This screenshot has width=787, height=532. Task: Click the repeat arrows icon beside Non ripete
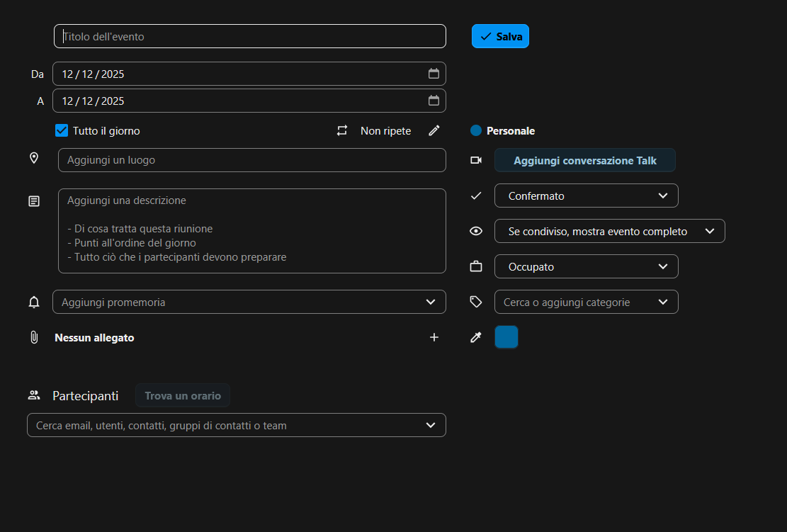pyautogui.click(x=342, y=130)
